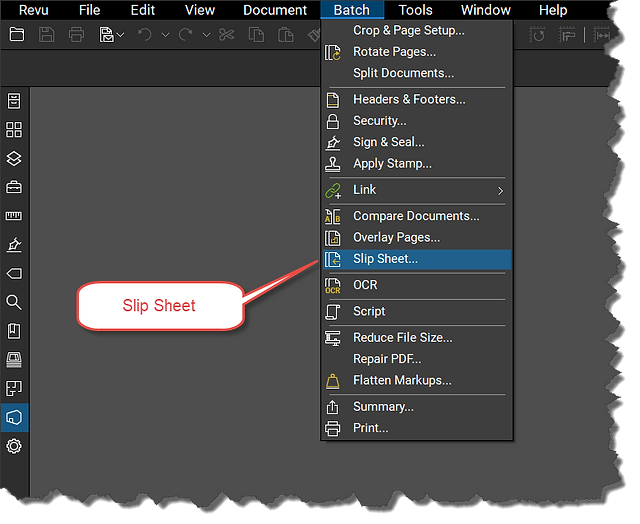The image size is (640, 524).
Task: Open the File Access panel icon
Action: click(14, 101)
